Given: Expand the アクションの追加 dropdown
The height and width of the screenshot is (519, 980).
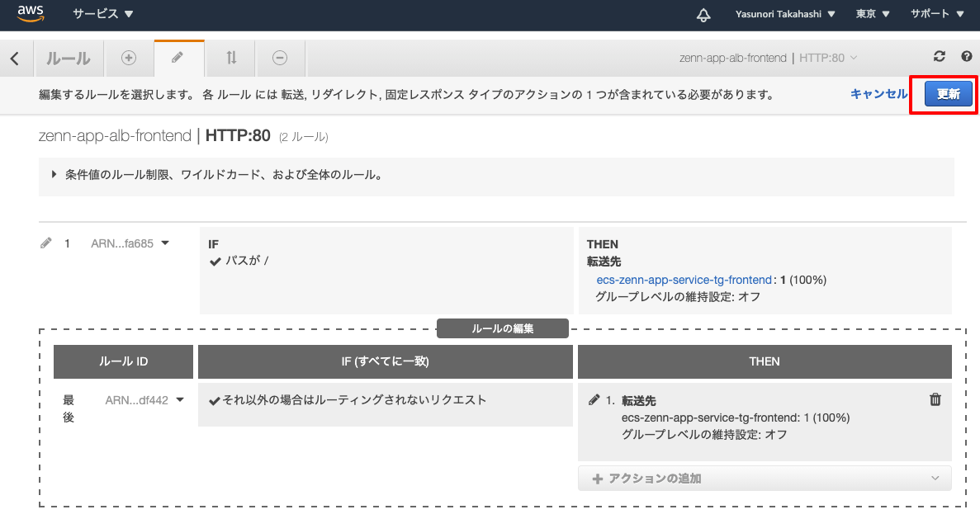Looking at the screenshot, I should coord(764,478).
